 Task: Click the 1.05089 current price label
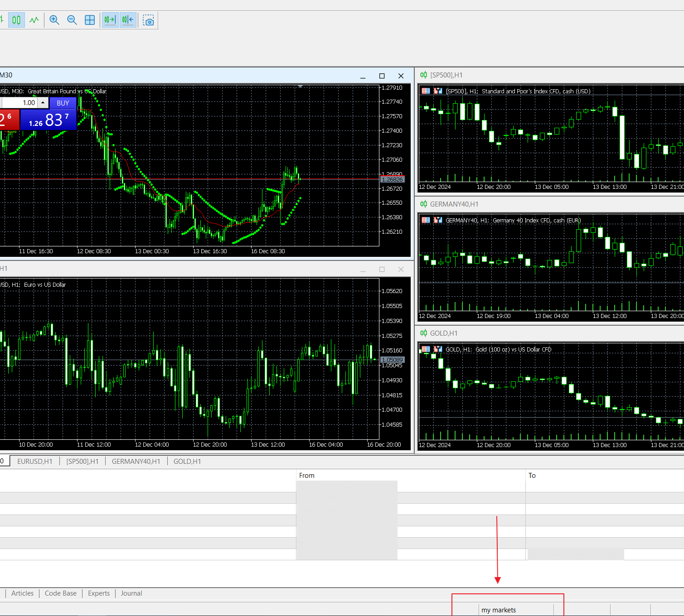[393, 360]
